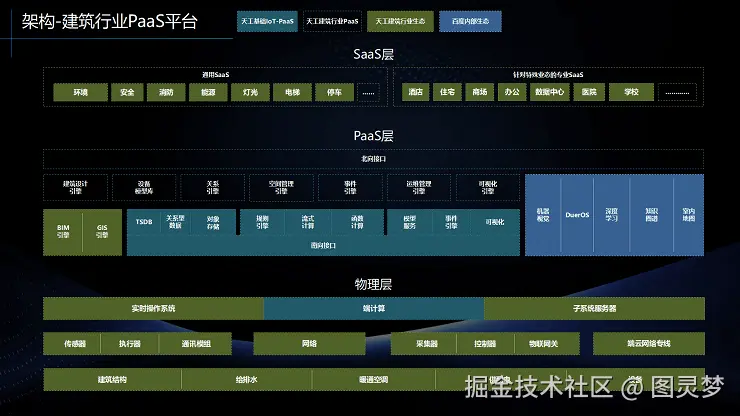Click the 通讯模组 block
The width and height of the screenshot is (740, 416).
tap(196, 344)
